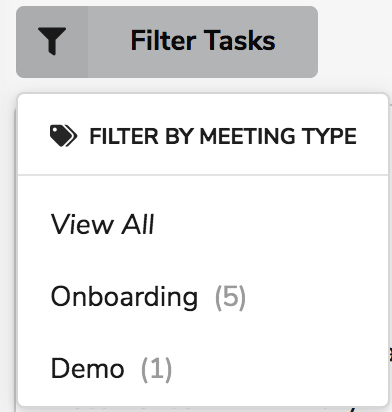Image resolution: width=392 pixels, height=412 pixels.
Task: Tap the double-tag meeting type icon
Action: (63, 136)
